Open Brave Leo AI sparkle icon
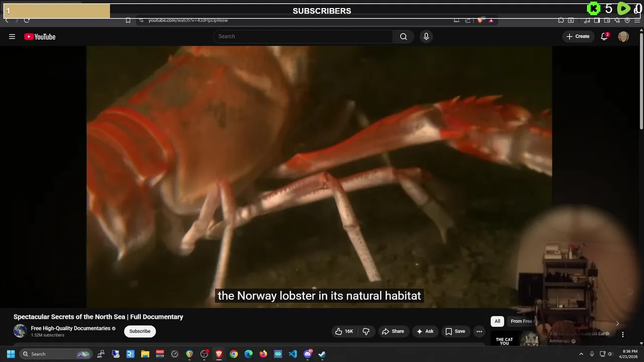 [x=617, y=20]
